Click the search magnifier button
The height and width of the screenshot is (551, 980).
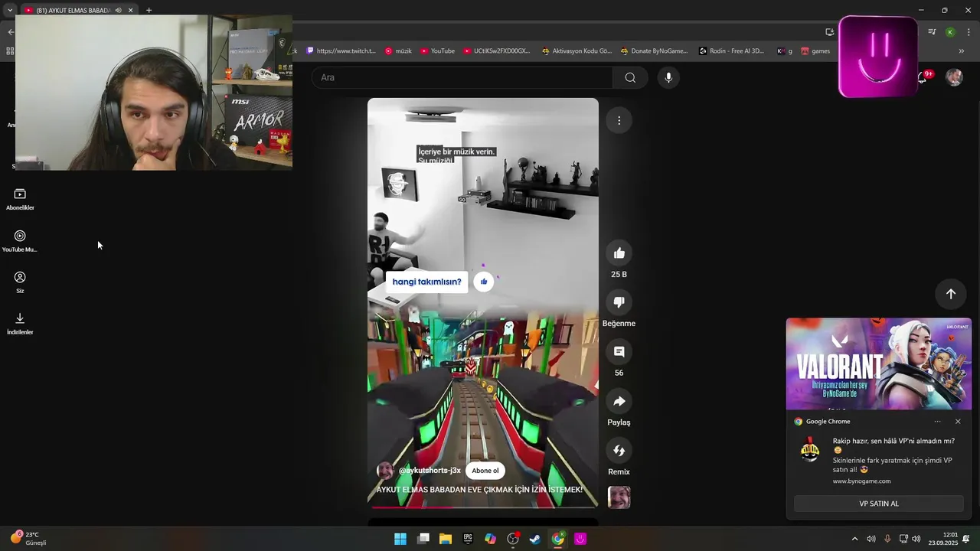[630, 77]
